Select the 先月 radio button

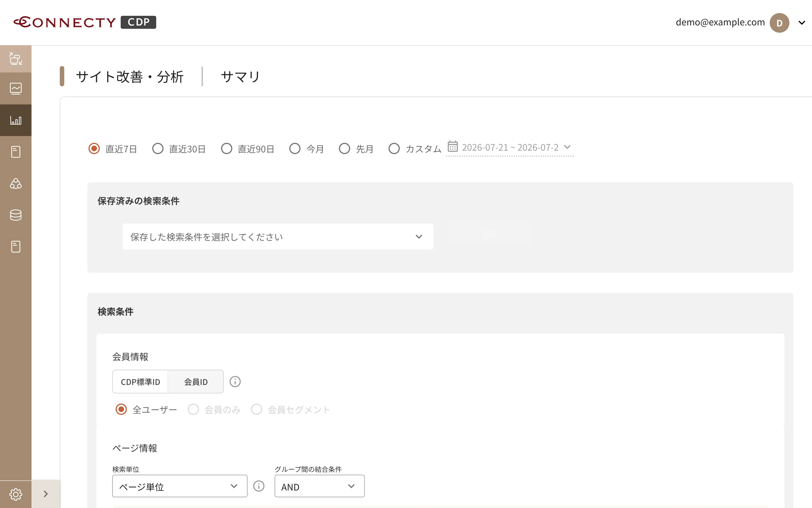tap(344, 148)
